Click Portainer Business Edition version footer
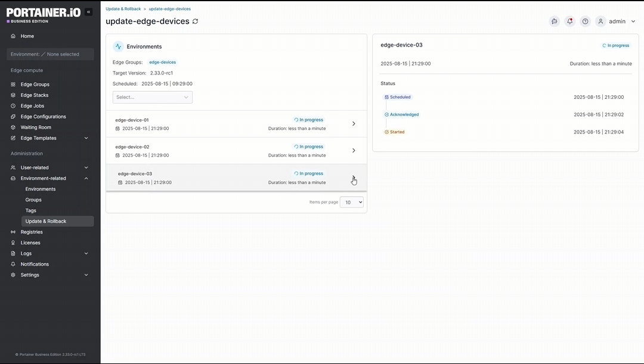Viewport: 644px width, 364px height. tap(51, 354)
